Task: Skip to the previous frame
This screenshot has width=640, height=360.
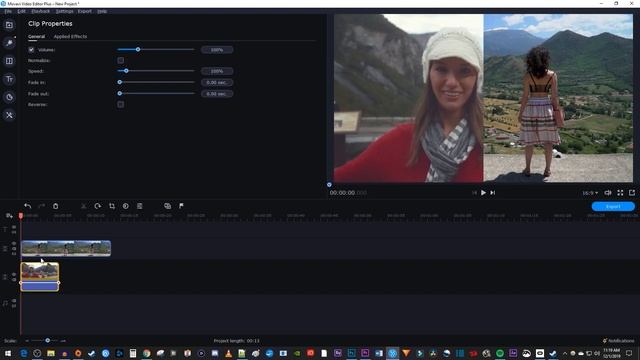Action: 474,193
